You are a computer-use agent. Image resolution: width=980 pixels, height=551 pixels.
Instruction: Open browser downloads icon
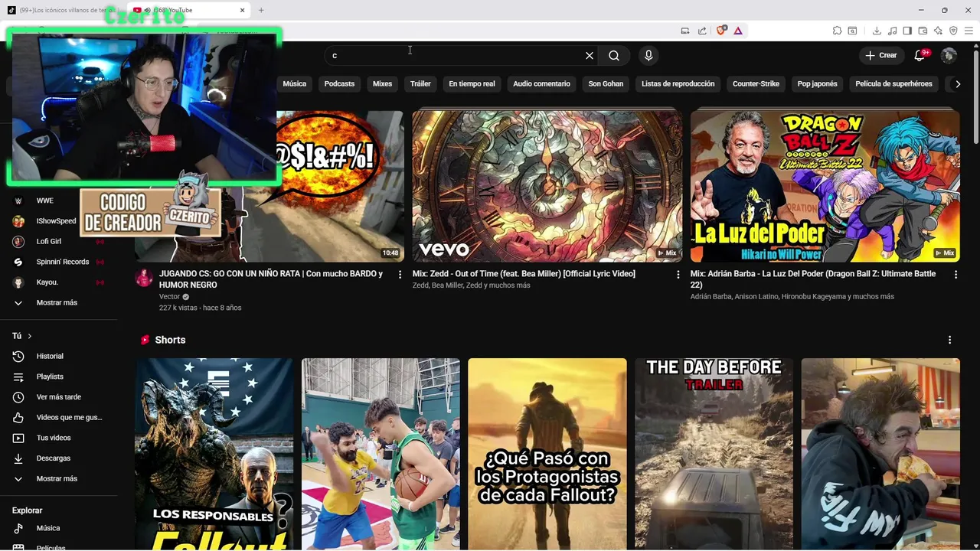tap(877, 31)
